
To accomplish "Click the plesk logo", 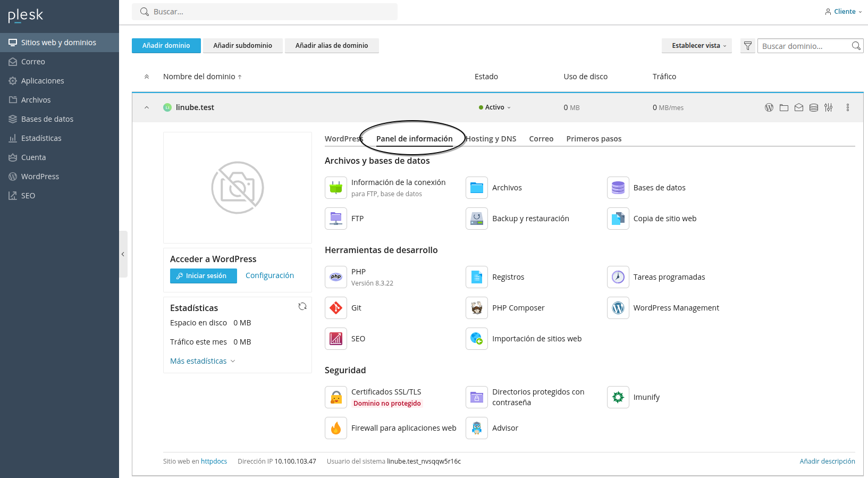I will [x=26, y=15].
